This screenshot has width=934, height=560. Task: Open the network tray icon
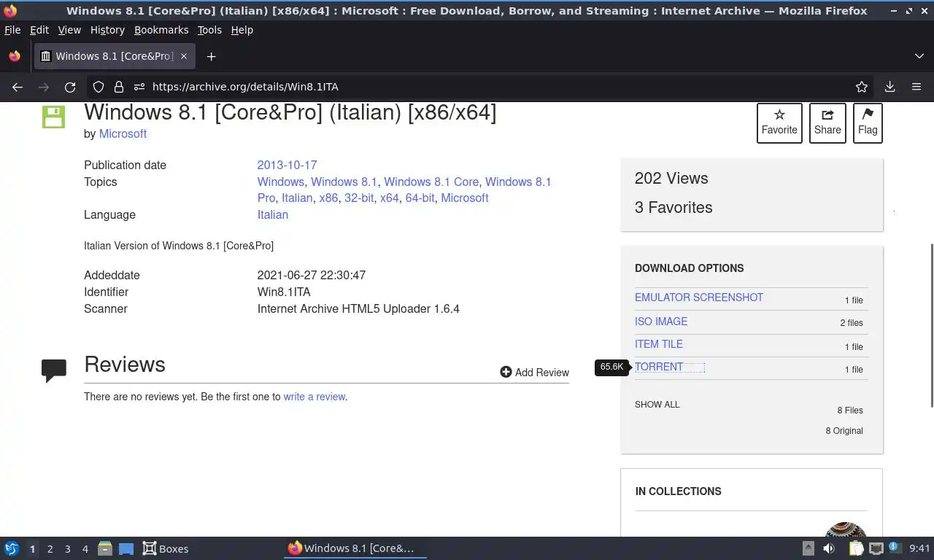click(876, 548)
